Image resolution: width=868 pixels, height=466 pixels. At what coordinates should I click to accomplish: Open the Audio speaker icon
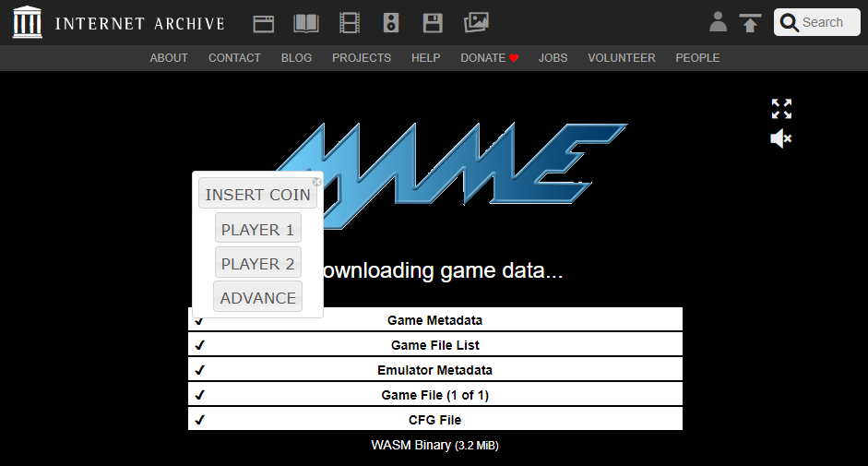pos(391,23)
